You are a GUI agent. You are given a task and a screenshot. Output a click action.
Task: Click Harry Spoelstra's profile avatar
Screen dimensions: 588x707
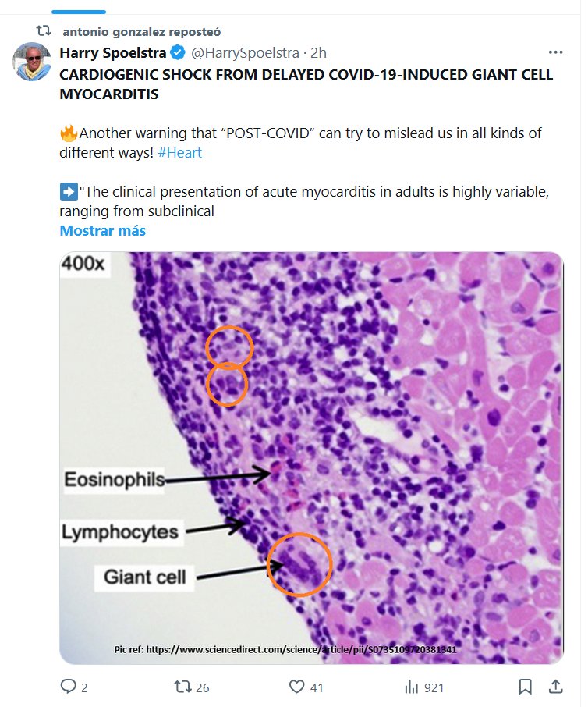[x=32, y=62]
